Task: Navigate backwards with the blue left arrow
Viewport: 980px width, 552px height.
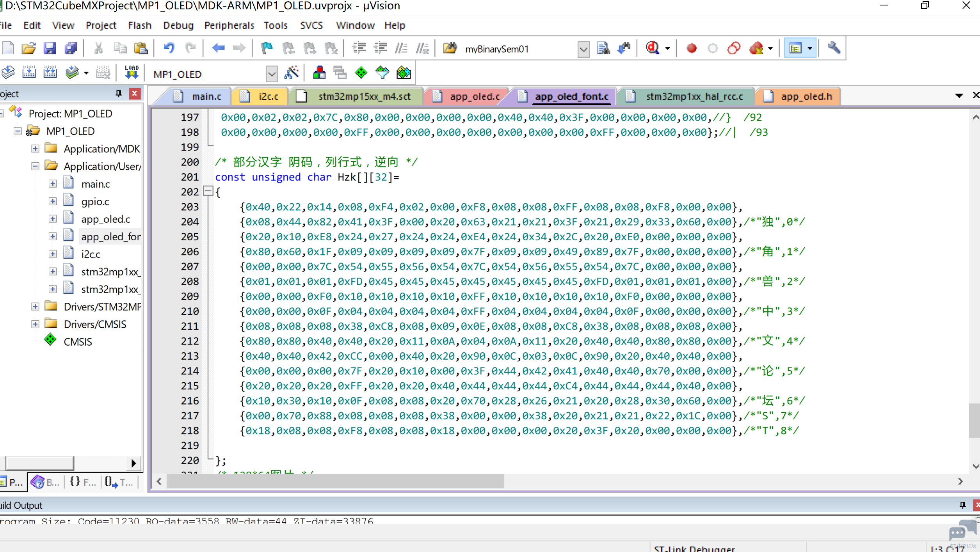Action: point(219,48)
